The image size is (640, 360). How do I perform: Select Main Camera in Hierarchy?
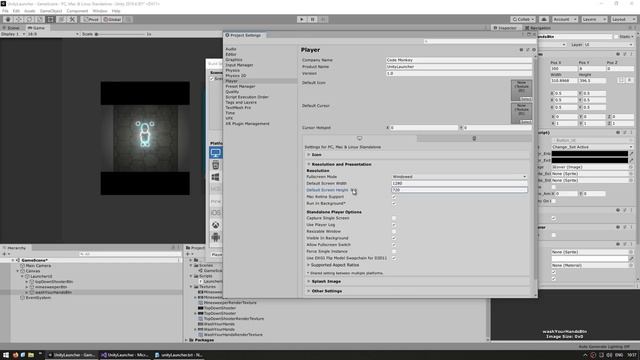click(38, 266)
